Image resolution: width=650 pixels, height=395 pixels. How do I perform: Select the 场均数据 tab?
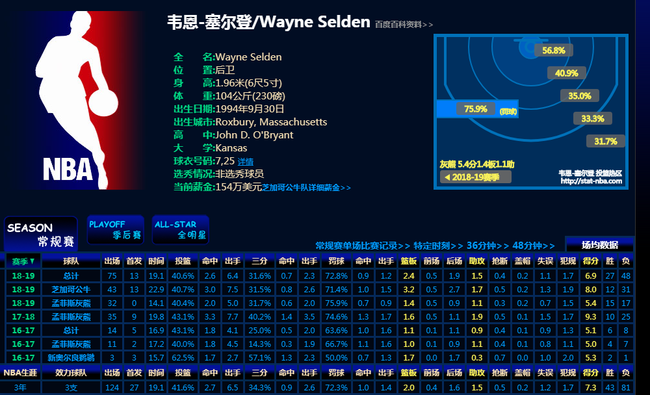(599, 245)
